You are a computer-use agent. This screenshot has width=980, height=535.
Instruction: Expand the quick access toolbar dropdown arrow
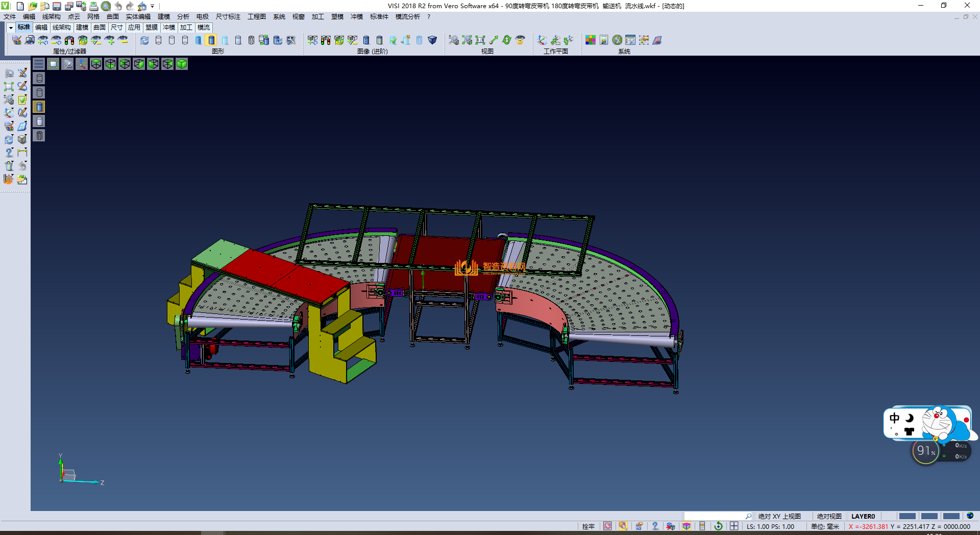coord(153,6)
